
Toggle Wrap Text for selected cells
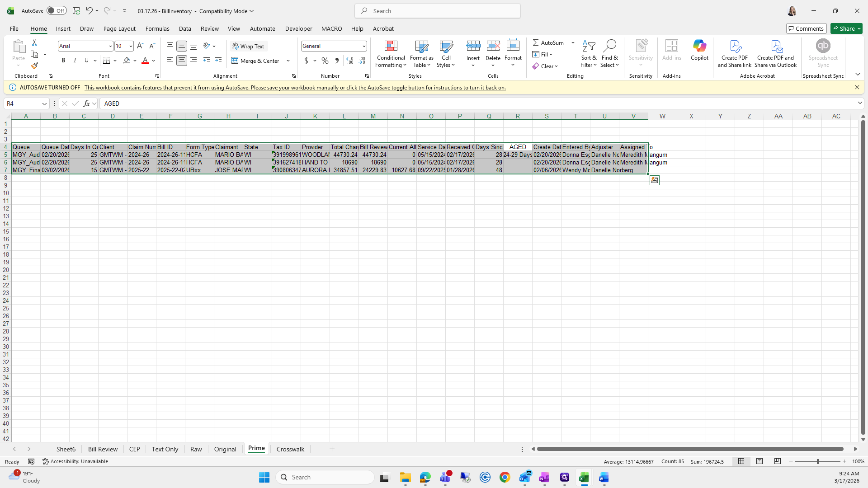pos(248,46)
